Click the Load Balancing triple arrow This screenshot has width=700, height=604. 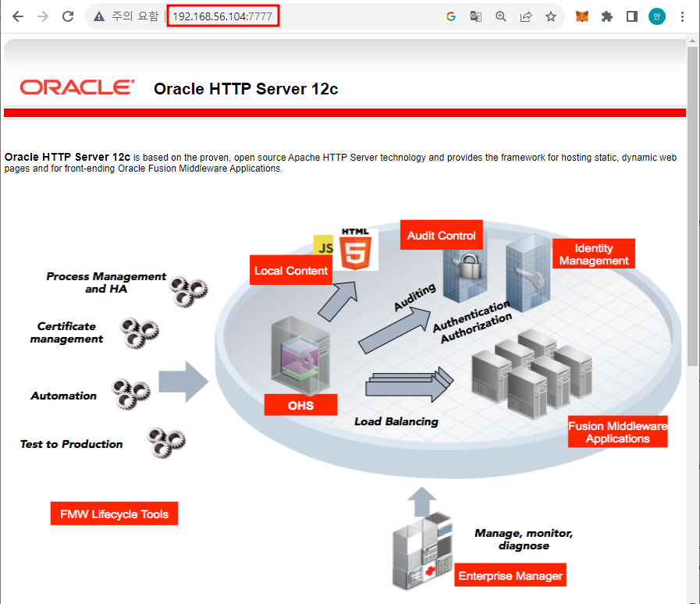pos(410,385)
